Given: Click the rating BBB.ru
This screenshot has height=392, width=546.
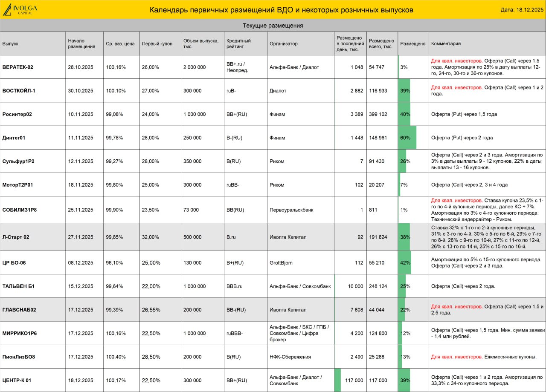Looking at the screenshot, I should pyautogui.click(x=235, y=286).
